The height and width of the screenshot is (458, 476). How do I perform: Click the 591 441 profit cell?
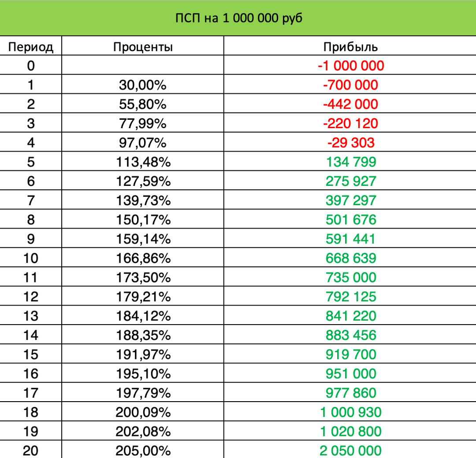[x=350, y=239]
